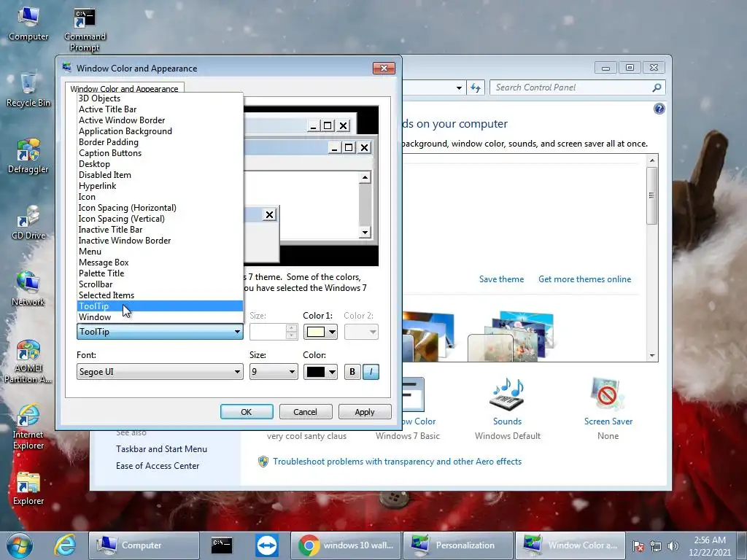Screen dimensions: 747x560
Task: Click the 'Save theme' link
Action: point(501,279)
